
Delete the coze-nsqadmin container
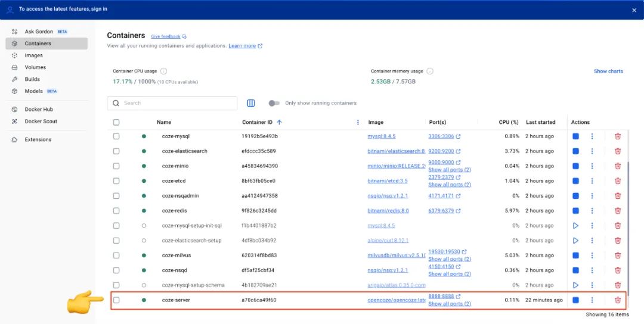[617, 195]
